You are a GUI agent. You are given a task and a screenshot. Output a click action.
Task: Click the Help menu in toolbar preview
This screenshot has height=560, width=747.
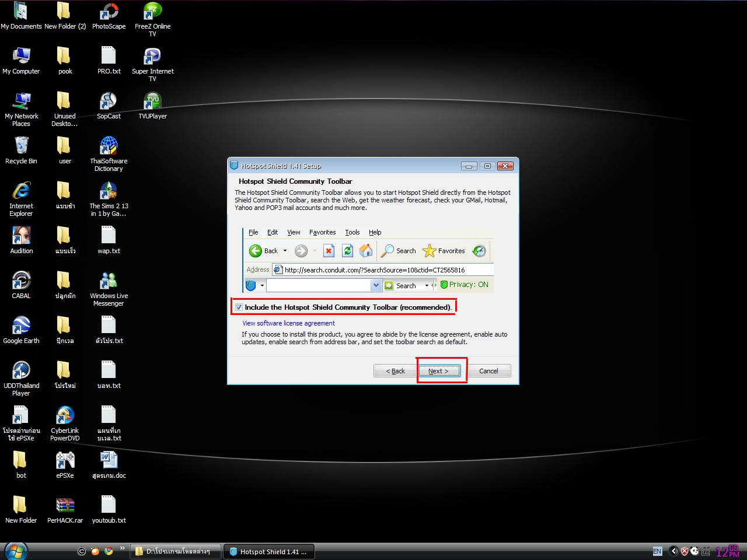click(x=375, y=232)
